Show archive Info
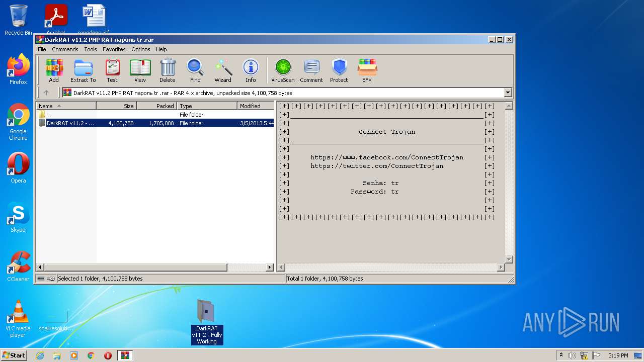This screenshot has height=362, width=644. point(251,71)
